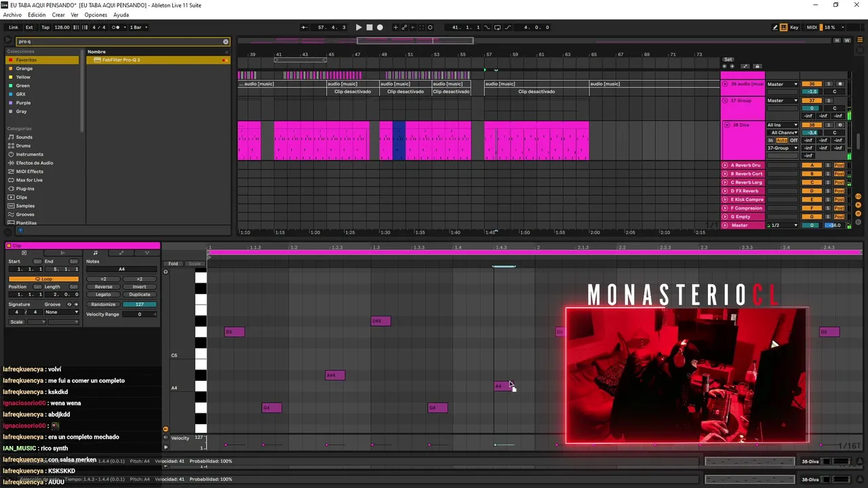Viewport: 868px width, 488px height.
Task: Set 38 Diva monitoring to Off
Action: coord(793,140)
